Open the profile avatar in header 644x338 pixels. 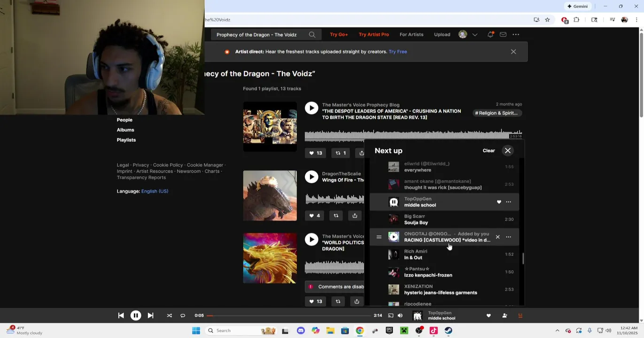(463, 34)
